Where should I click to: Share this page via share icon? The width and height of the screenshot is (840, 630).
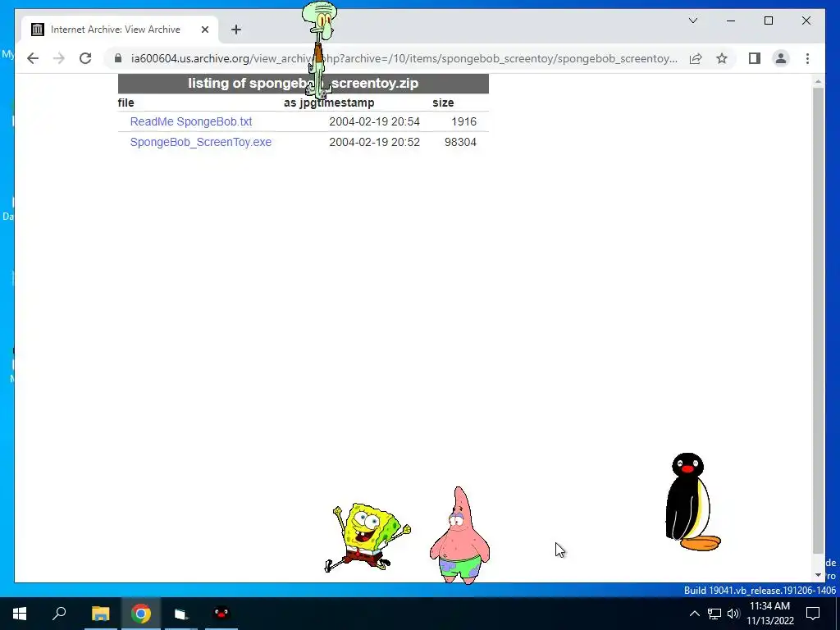[696, 58]
